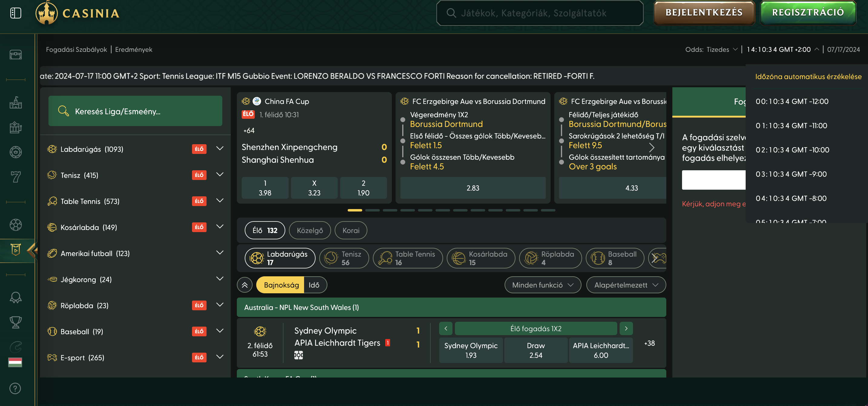868x406 pixels.
Task: Click the collapse-all double chevron icon
Action: click(x=245, y=285)
